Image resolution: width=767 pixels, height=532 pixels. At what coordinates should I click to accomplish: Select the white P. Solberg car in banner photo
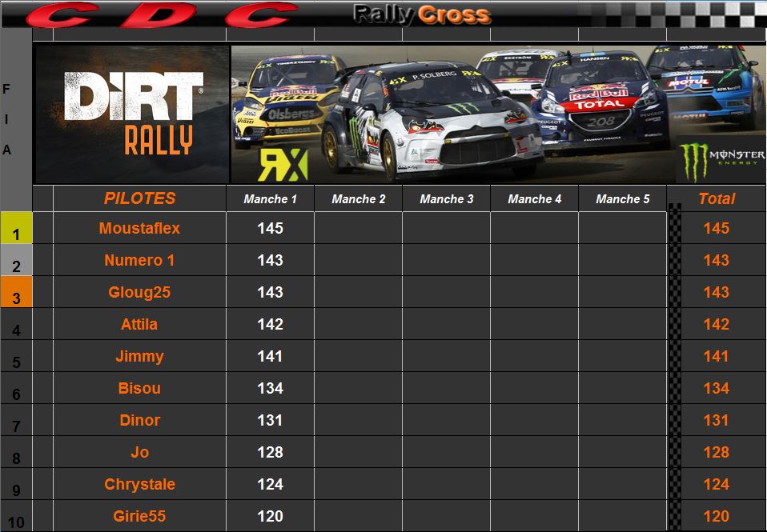pyautogui.click(x=432, y=120)
